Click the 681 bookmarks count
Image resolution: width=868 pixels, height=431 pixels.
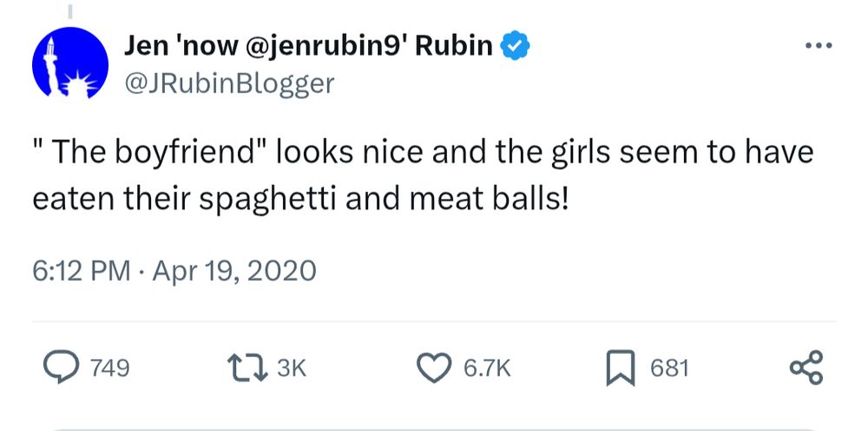pyautogui.click(x=669, y=369)
